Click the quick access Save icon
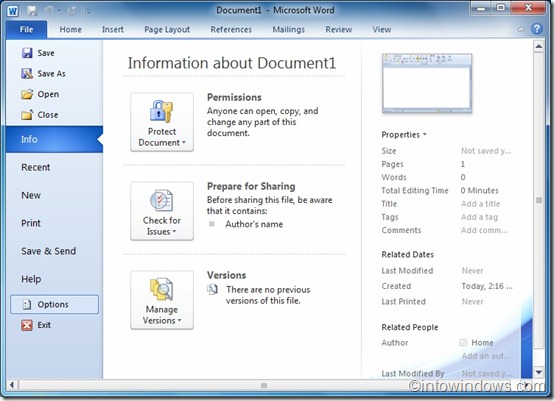555x401 pixels. pos(32,11)
